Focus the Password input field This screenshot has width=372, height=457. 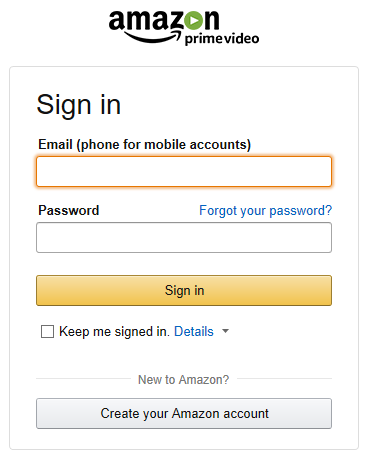coord(184,237)
